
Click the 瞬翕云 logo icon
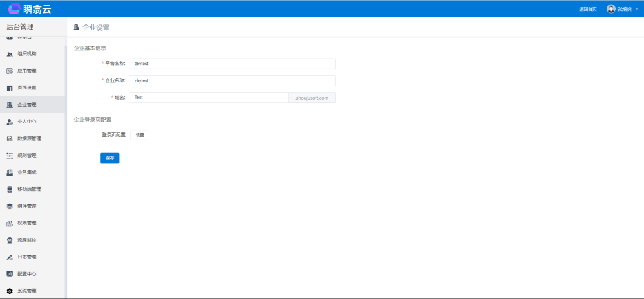pos(14,9)
